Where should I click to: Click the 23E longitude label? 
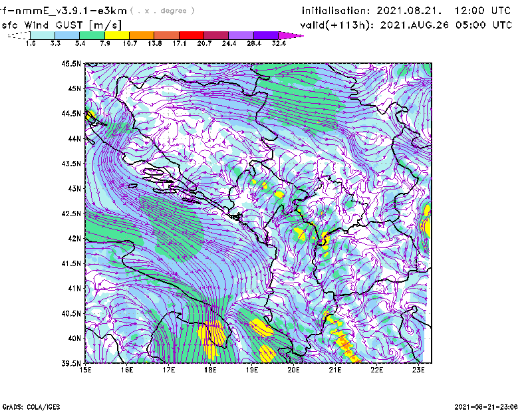418,370
